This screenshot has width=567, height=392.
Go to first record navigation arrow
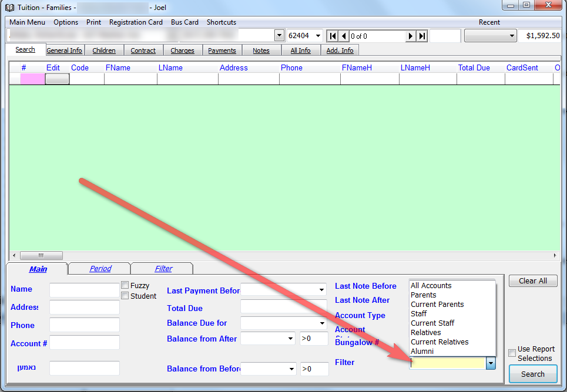332,36
